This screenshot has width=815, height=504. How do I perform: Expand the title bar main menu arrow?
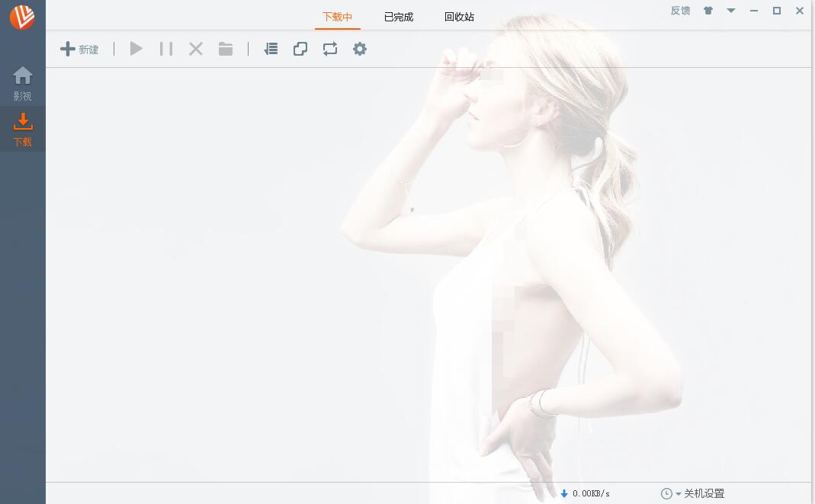pos(731,11)
